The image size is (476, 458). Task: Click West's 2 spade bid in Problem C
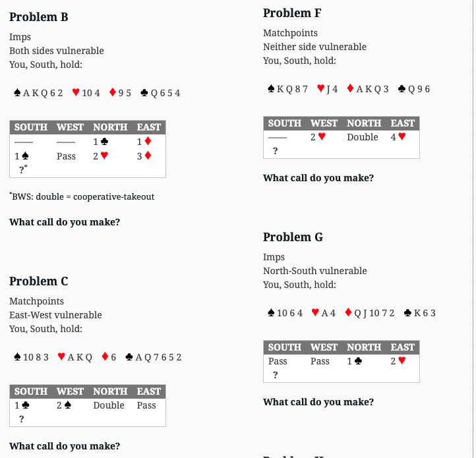64,405
